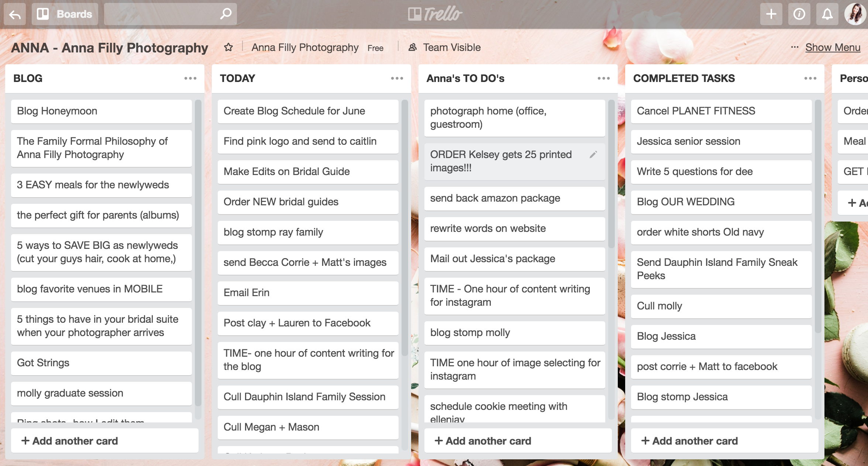Open Create Blog Schedule for June card

click(x=308, y=111)
